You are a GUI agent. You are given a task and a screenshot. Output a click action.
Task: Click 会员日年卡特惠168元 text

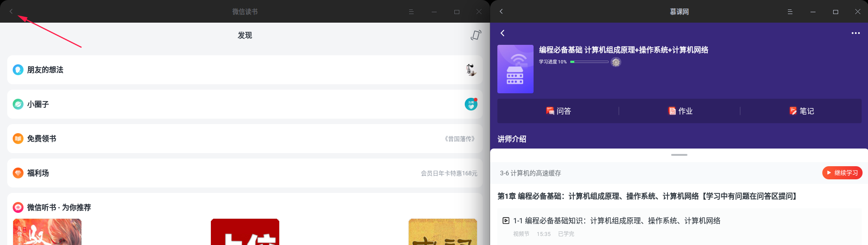click(449, 173)
